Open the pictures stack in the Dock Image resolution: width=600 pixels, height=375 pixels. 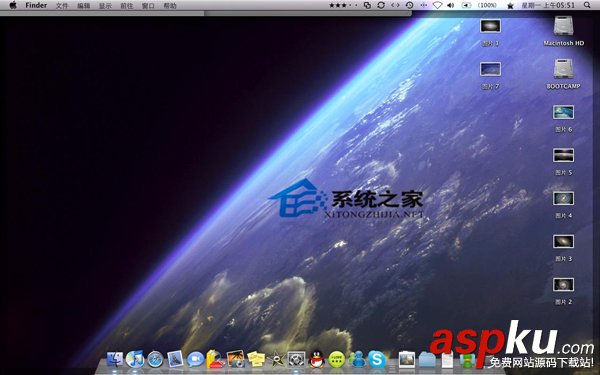[x=406, y=360]
